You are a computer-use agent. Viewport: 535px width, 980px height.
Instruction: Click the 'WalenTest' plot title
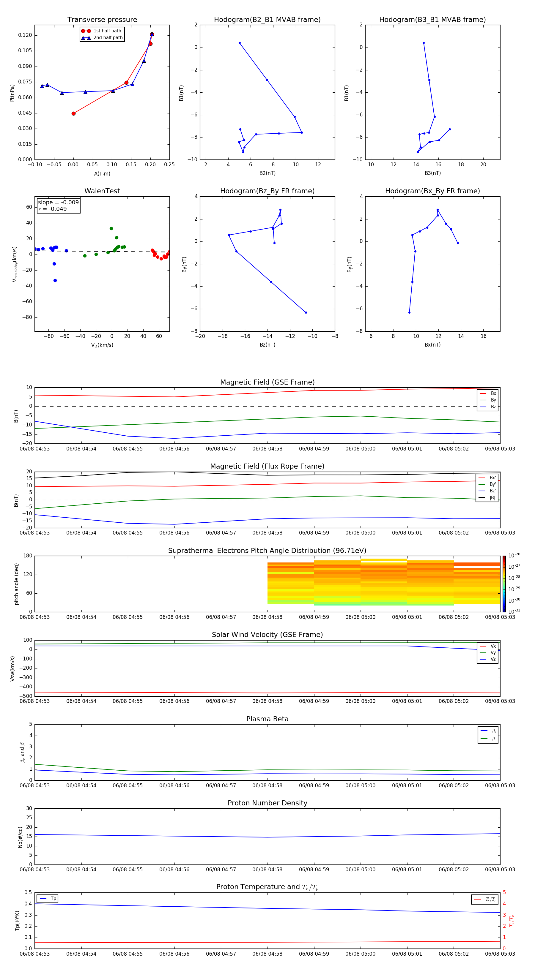[102, 191]
